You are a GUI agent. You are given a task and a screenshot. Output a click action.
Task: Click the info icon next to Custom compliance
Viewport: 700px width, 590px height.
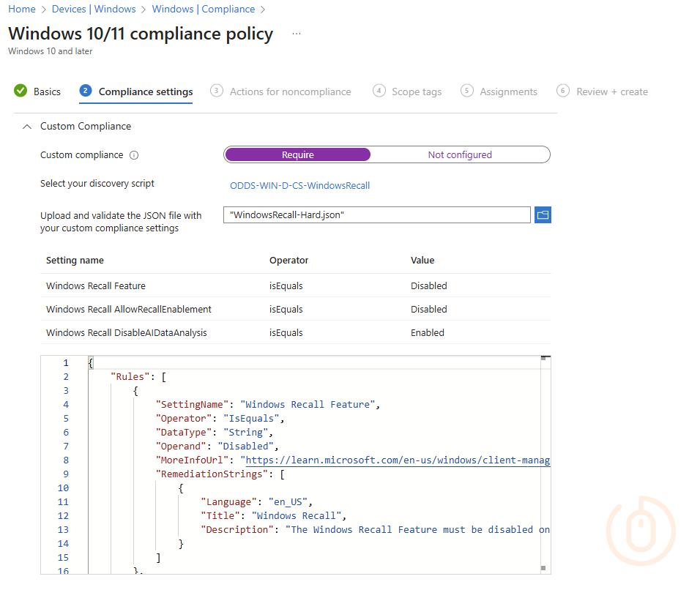click(x=133, y=154)
